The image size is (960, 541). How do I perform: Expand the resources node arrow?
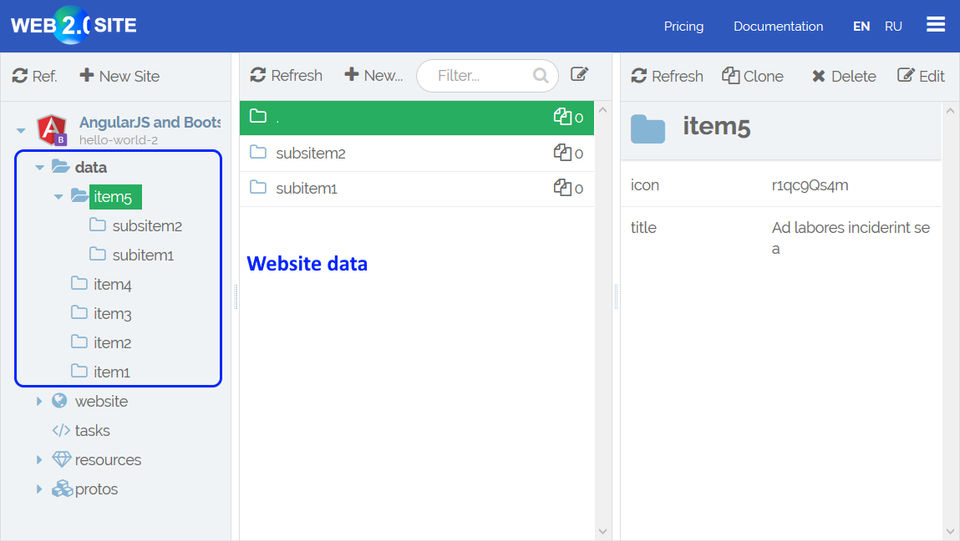[39, 460]
